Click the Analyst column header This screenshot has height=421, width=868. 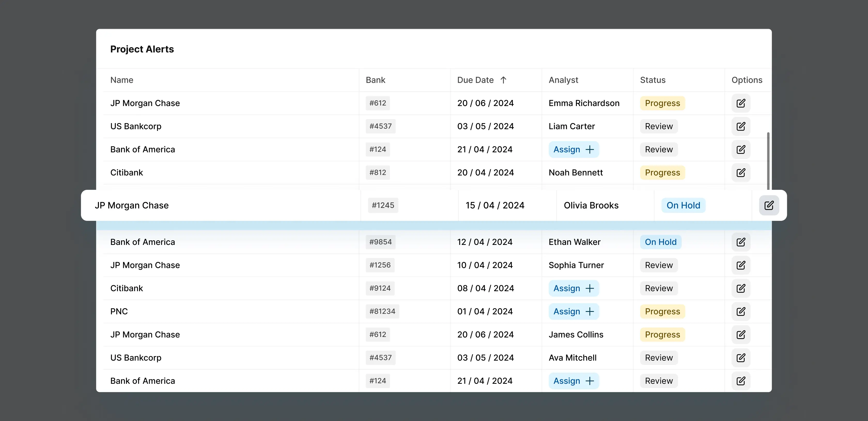coord(563,80)
